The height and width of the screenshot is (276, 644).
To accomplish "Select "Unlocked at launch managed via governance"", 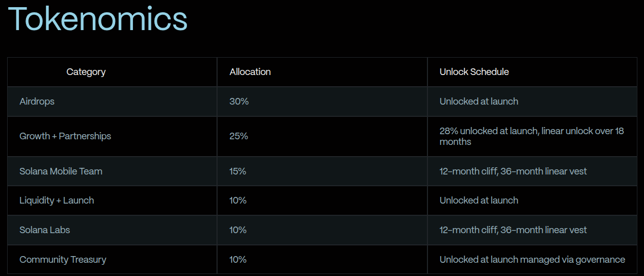I will pyautogui.click(x=532, y=260).
